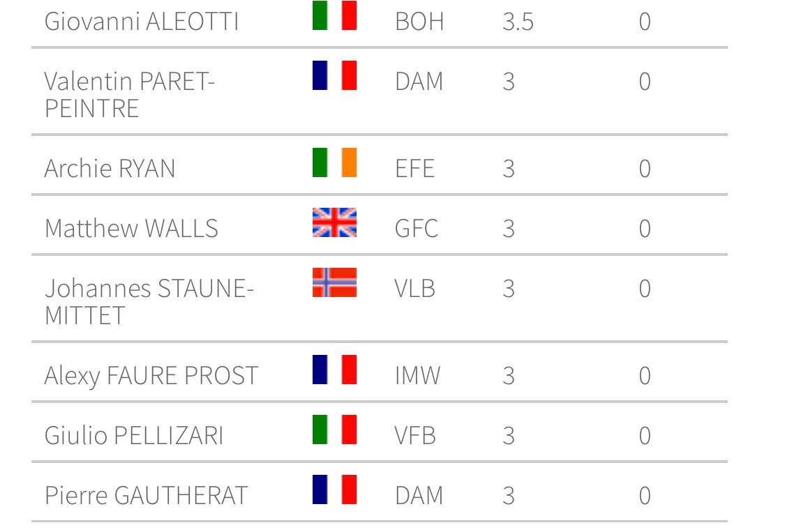Viewport: 785px width, 532px height.
Task: Click the Italian flag next to Giulio Pellizari
Action: click(334, 430)
